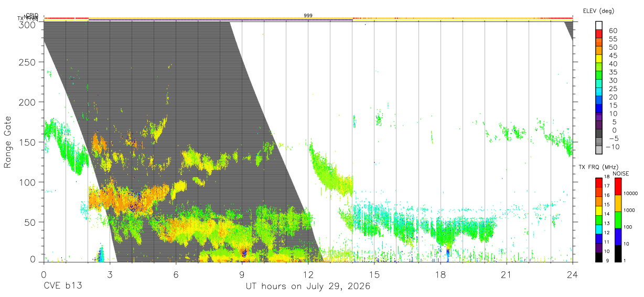The image size is (644, 297).
Task: Click the '6' tick on UT hours axis
Action: (x=176, y=274)
